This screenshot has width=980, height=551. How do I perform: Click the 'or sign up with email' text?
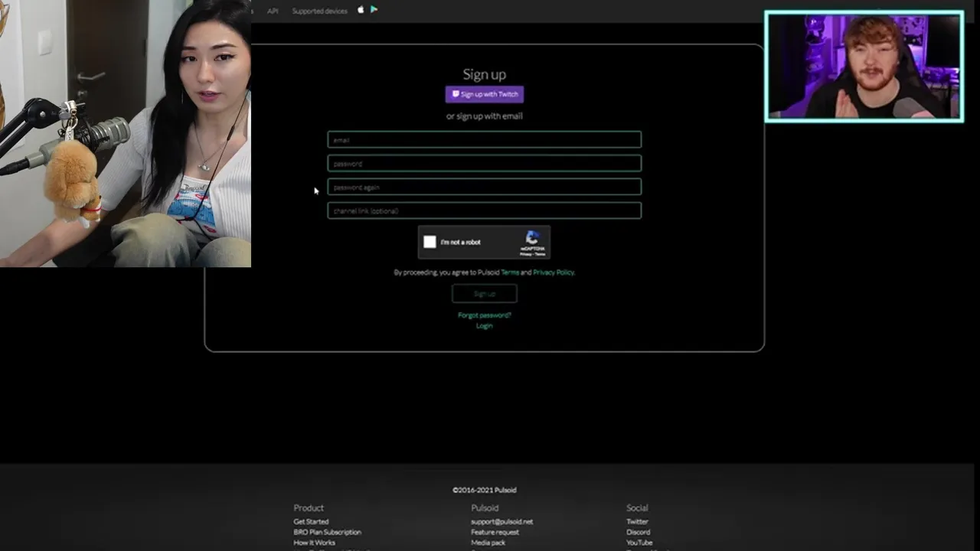pos(485,116)
